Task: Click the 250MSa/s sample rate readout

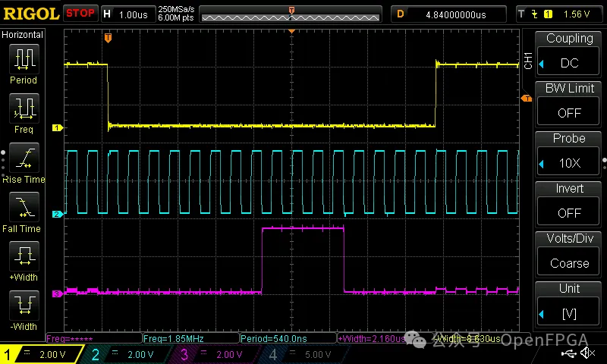Action: pos(176,9)
